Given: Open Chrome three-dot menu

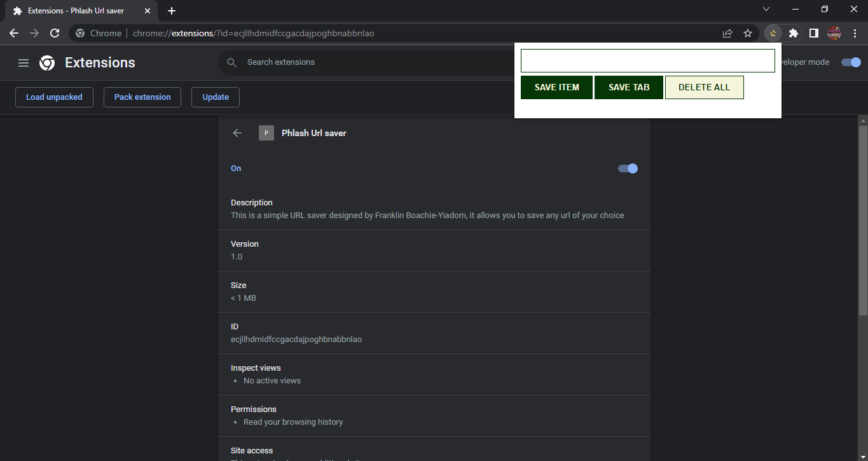Looking at the screenshot, I should (x=855, y=33).
